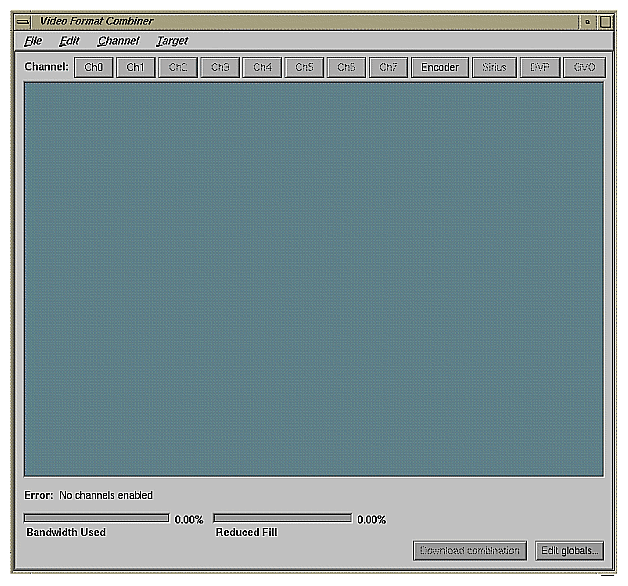Select the Encoder channel button
Viewport: 628px width, 586px height.
[440, 67]
